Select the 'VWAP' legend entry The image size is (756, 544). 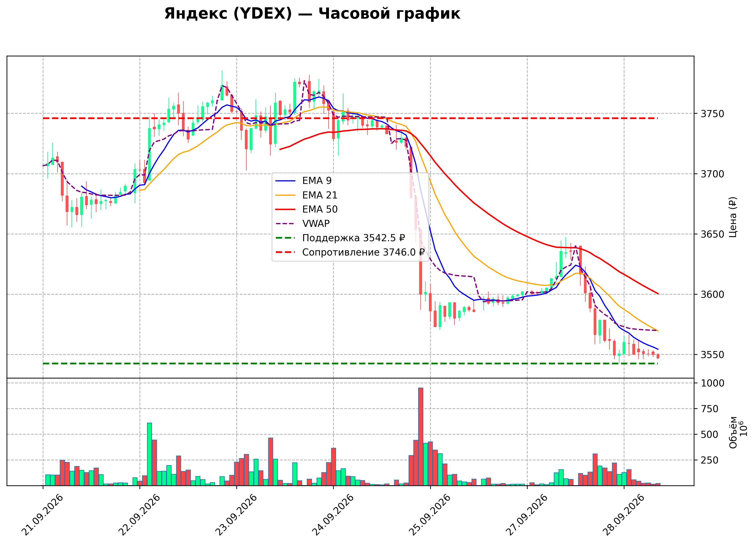click(x=316, y=223)
